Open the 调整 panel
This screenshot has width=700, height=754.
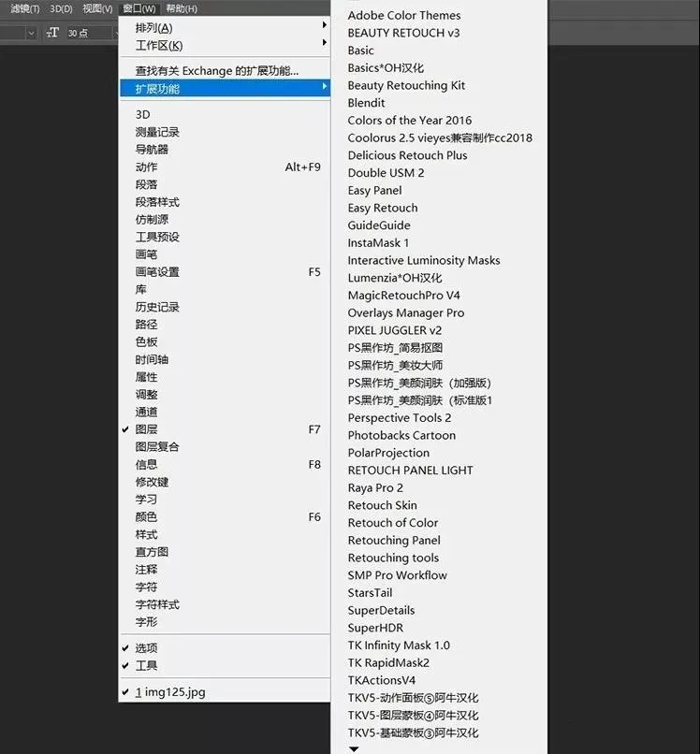(x=225, y=395)
